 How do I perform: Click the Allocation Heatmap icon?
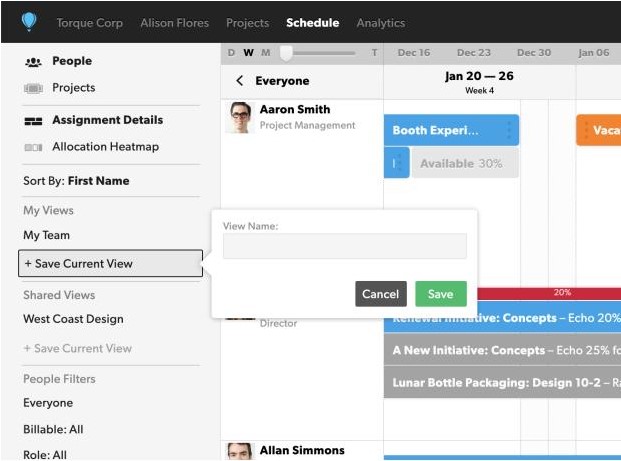point(33,147)
